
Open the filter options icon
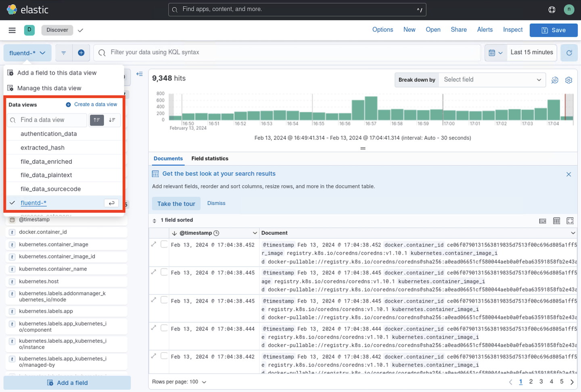(64, 53)
